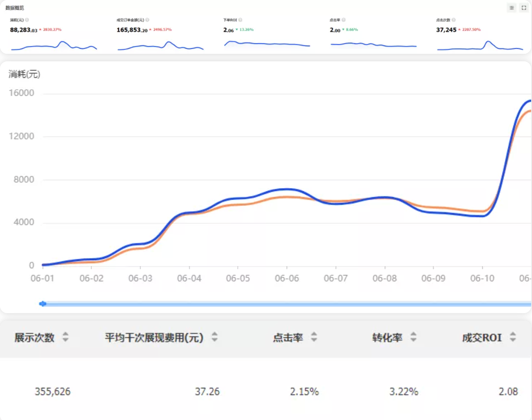The image size is (532, 420).
Task: Click the 355,626 展示次数 cell
Action: [x=53, y=391]
